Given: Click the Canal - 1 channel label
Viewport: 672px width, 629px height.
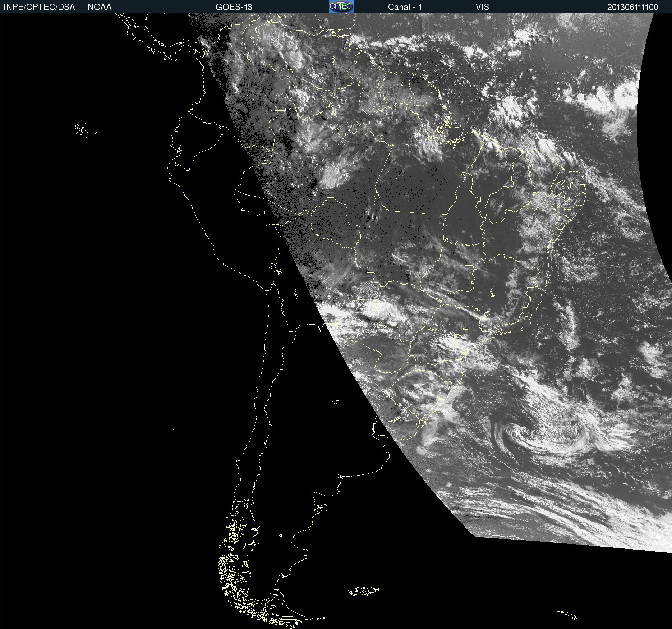Looking at the screenshot, I should (x=405, y=7).
